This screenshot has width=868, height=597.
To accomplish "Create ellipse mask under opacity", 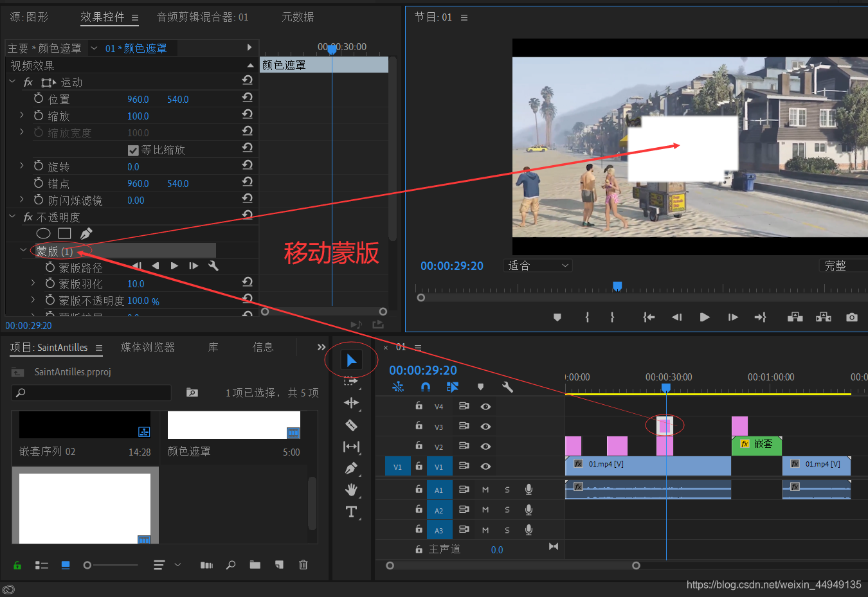I will point(43,233).
